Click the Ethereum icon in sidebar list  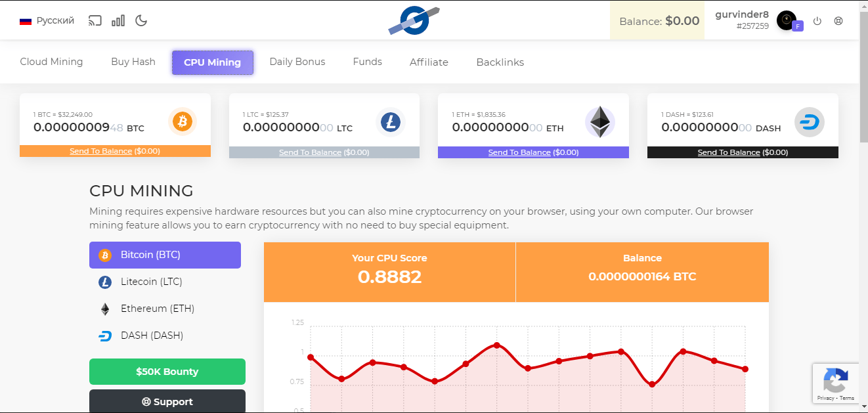pos(105,309)
